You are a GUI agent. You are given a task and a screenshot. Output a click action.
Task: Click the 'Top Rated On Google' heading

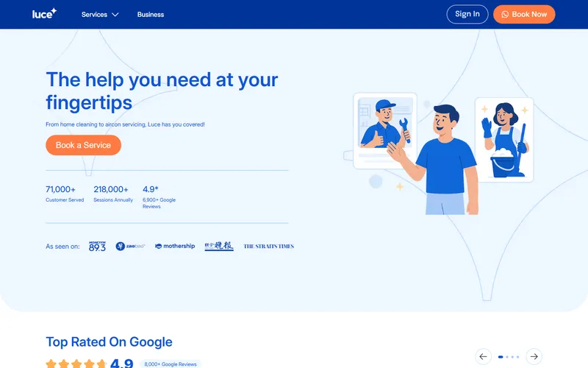(x=109, y=342)
